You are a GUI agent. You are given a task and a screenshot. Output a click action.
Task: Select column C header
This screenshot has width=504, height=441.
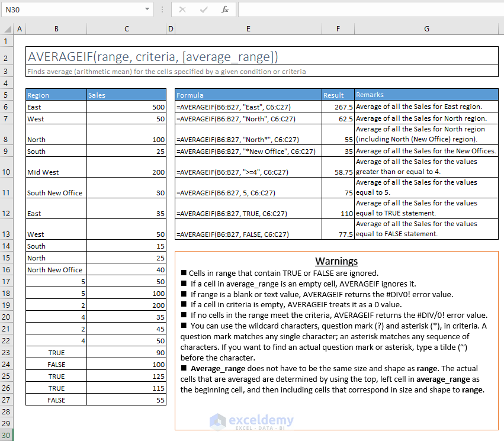point(127,29)
